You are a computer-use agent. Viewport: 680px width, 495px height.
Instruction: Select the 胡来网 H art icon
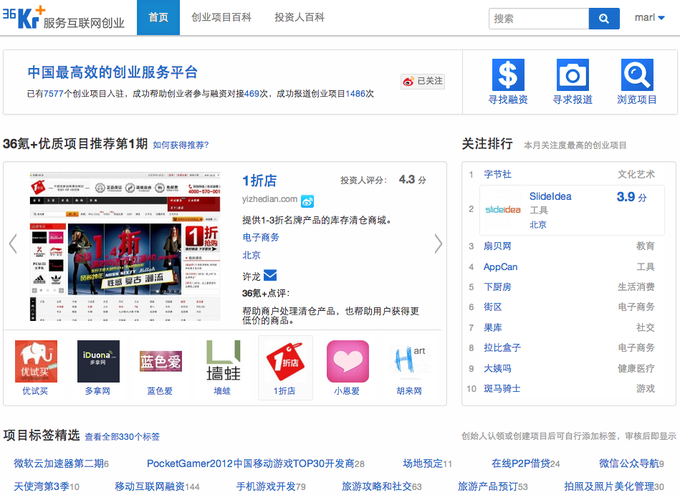point(409,361)
